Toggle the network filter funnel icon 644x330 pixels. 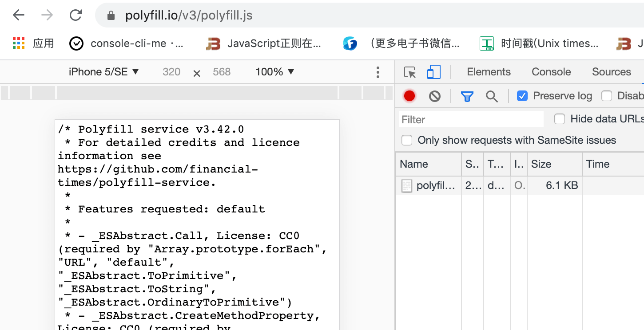tap(467, 96)
